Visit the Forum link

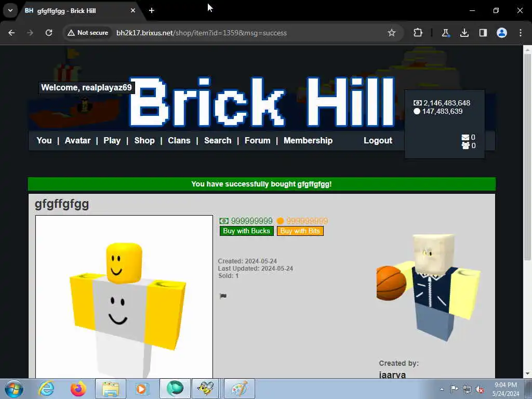click(258, 140)
